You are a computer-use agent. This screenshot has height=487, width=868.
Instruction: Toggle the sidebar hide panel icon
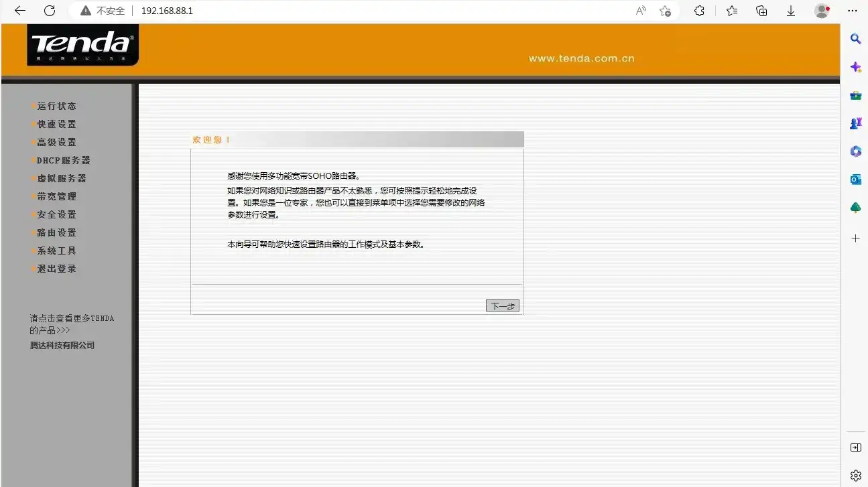pos(856,447)
